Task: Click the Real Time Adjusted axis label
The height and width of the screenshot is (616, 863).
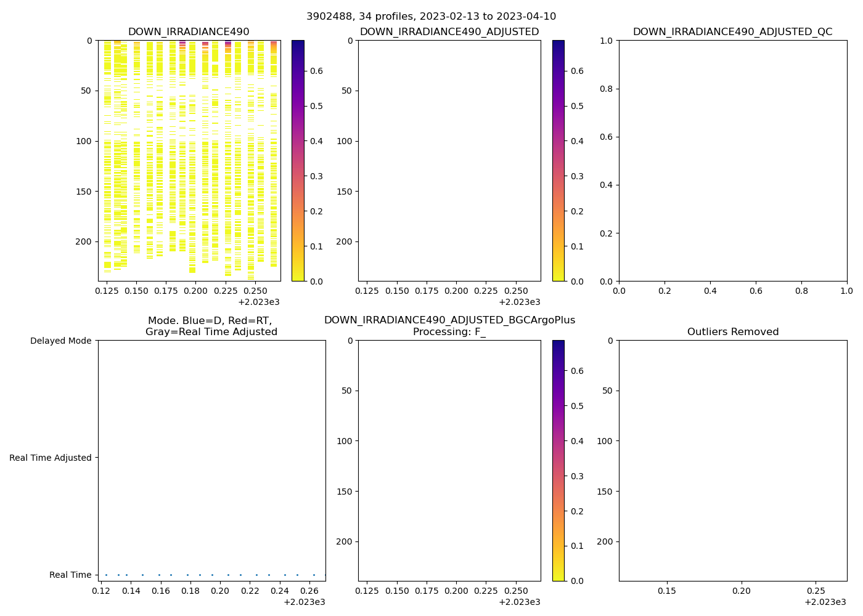Action: tap(50, 458)
